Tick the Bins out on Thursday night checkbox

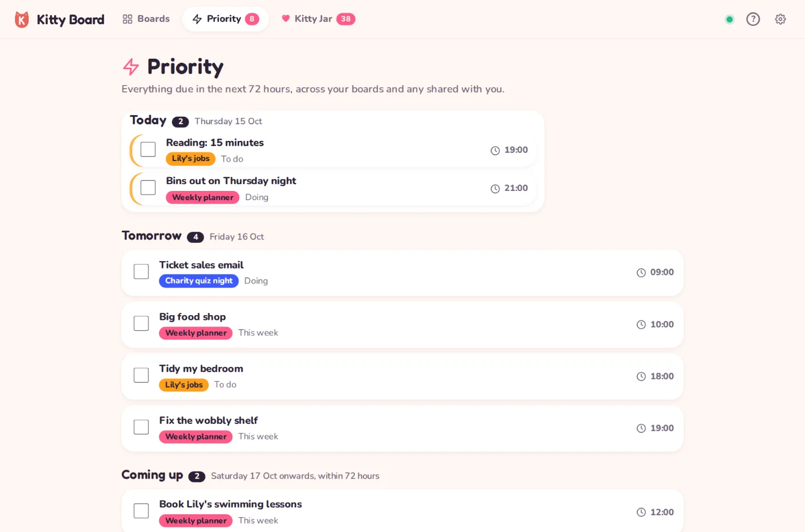pos(148,187)
